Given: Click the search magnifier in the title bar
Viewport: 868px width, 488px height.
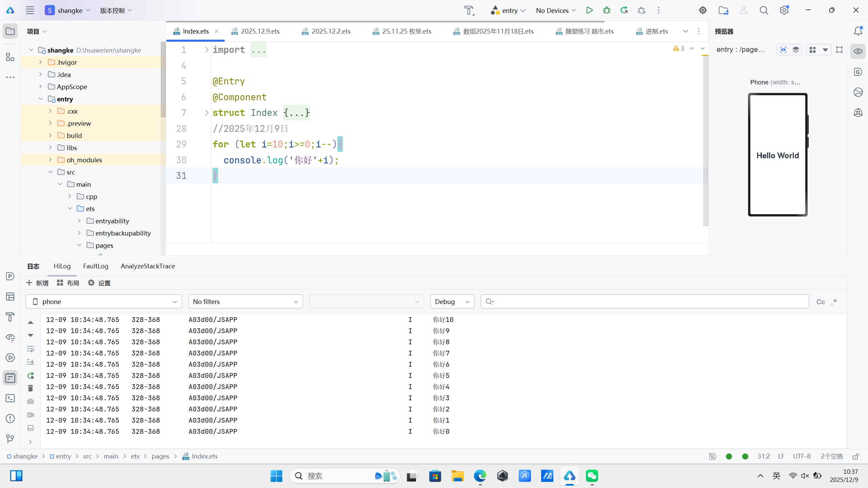Looking at the screenshot, I should tap(764, 11).
